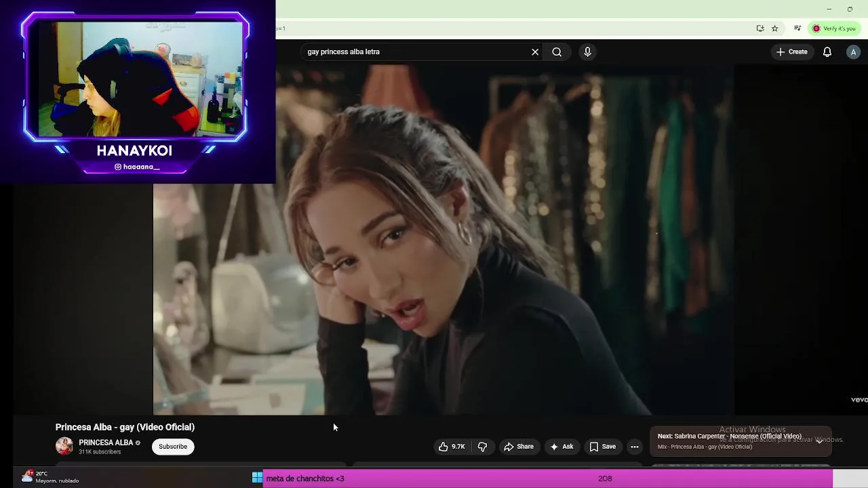868x488 pixels.
Task: Like the video with thumbs up
Action: click(452, 447)
